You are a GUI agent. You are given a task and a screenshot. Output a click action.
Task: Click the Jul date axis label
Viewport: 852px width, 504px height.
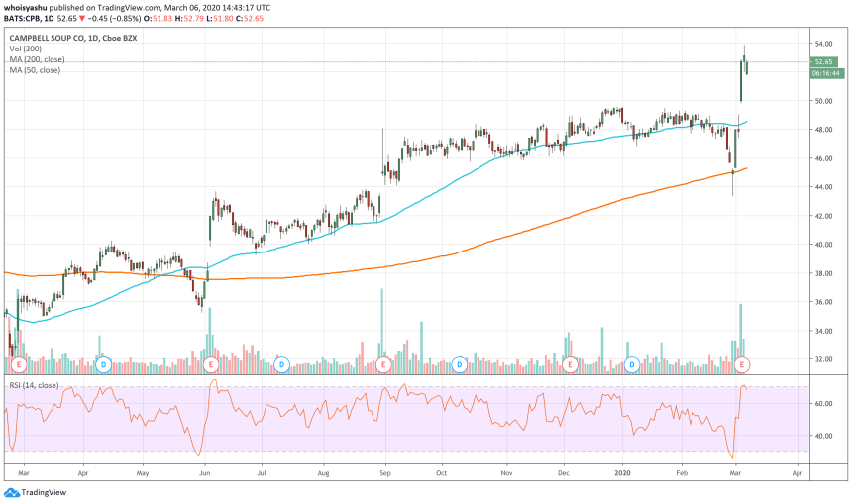pos(262,473)
